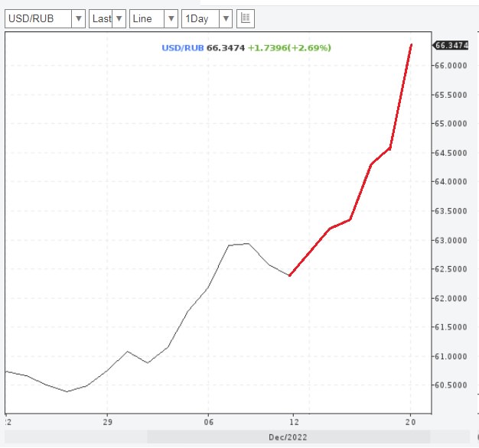
Task: Click the blue USD/RUB legend label
Action: 182,47
